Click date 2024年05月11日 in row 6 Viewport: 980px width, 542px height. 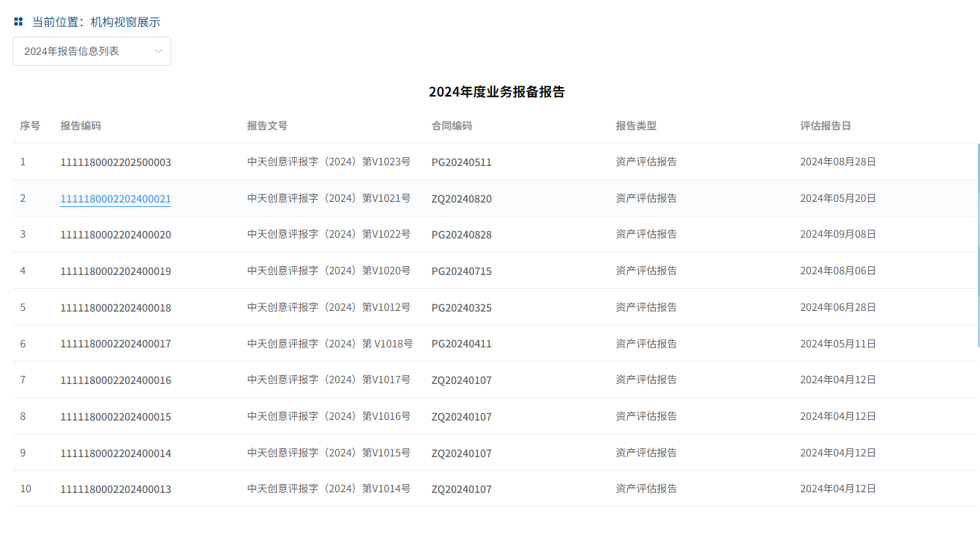point(838,344)
